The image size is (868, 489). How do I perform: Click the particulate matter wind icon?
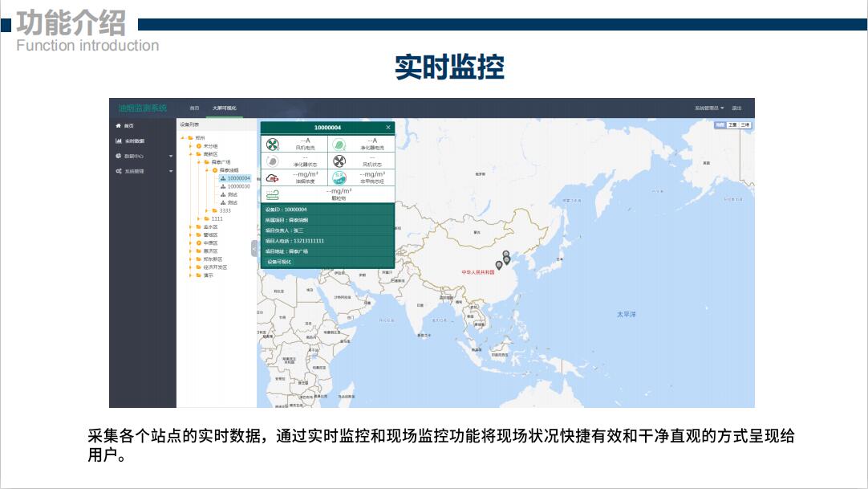273,194
